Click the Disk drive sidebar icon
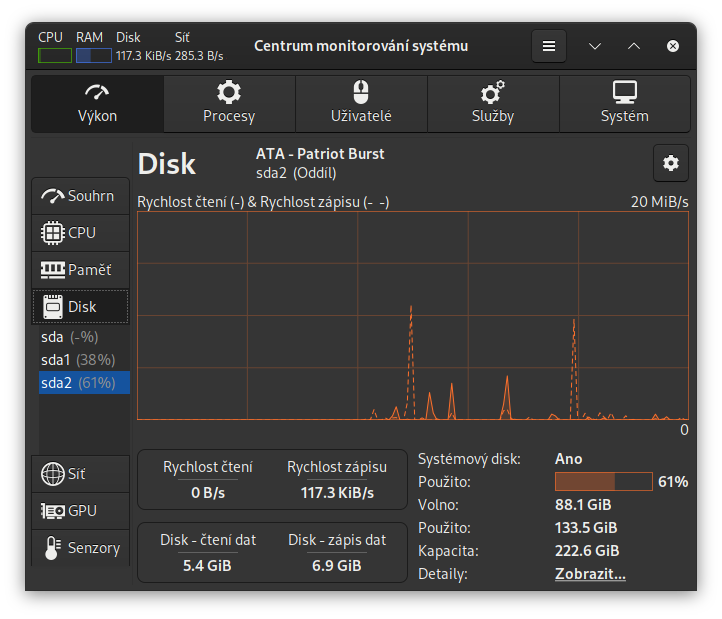Image resolution: width=722 pixels, height=619 pixels. (52, 307)
